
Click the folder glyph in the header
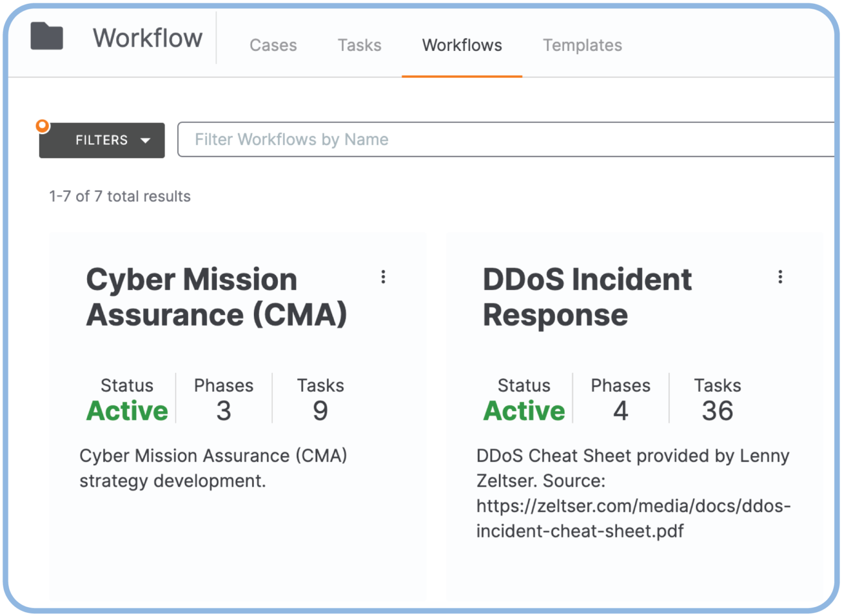(47, 37)
